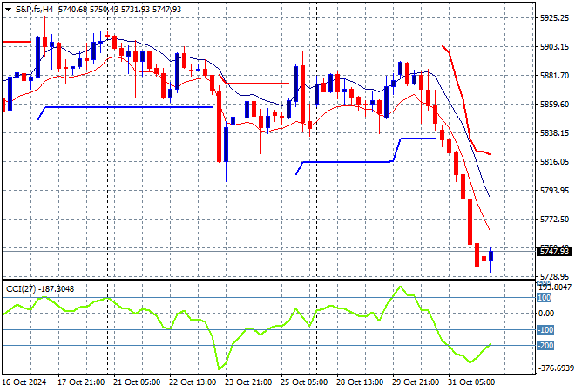Click the 5816.05 price axis label
This screenshot has width=575, height=392.
554,162
